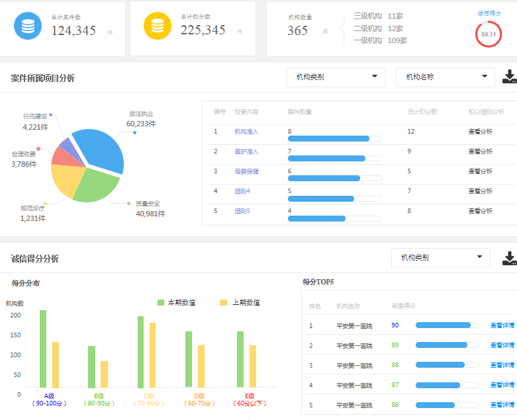
Task: Open the 医护准入 inspection item link
Action: [x=246, y=151]
